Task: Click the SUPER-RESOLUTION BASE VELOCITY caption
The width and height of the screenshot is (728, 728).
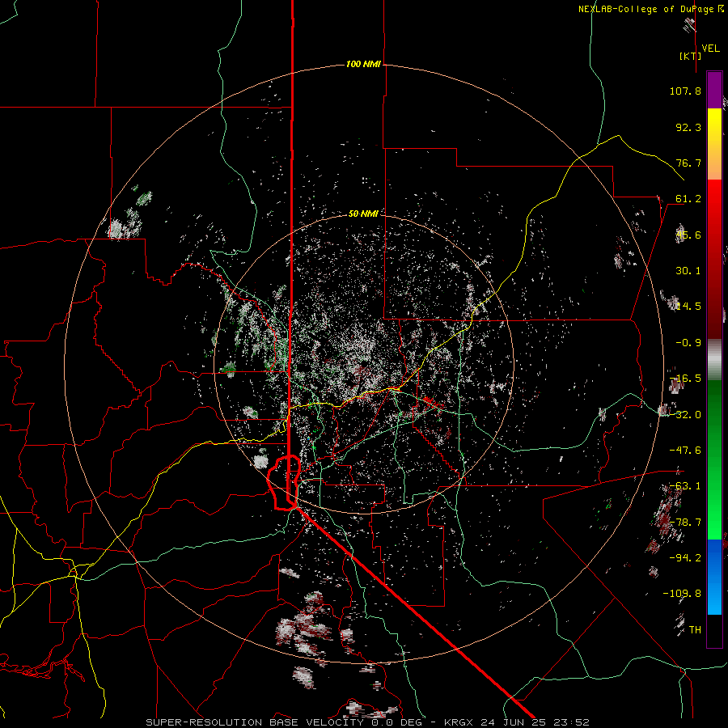Action: click(x=256, y=722)
